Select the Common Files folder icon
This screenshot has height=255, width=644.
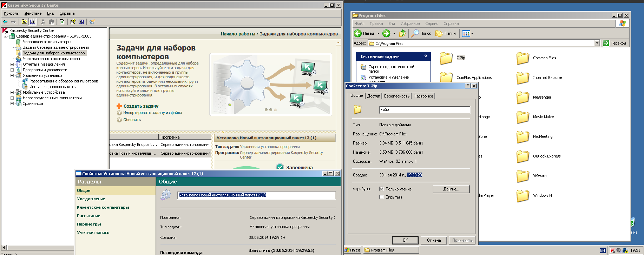[x=523, y=58]
